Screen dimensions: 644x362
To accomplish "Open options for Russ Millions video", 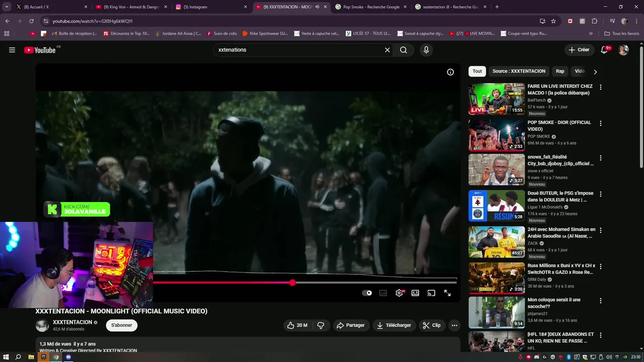I will 600,266.
